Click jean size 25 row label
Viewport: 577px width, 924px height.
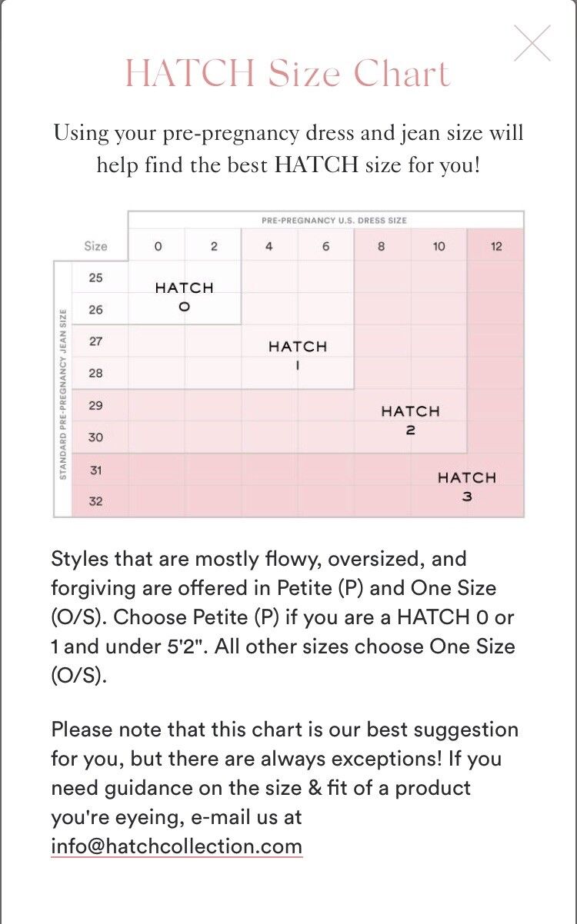click(x=95, y=278)
